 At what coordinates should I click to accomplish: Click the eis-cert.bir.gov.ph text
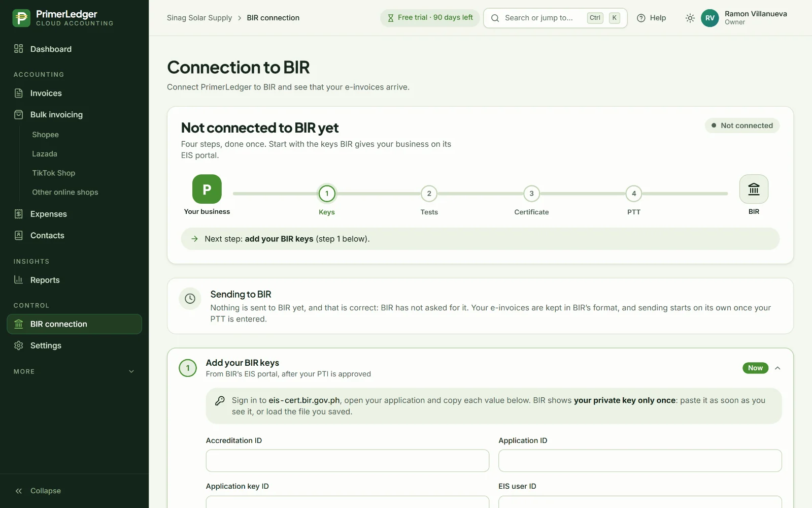pos(304,400)
